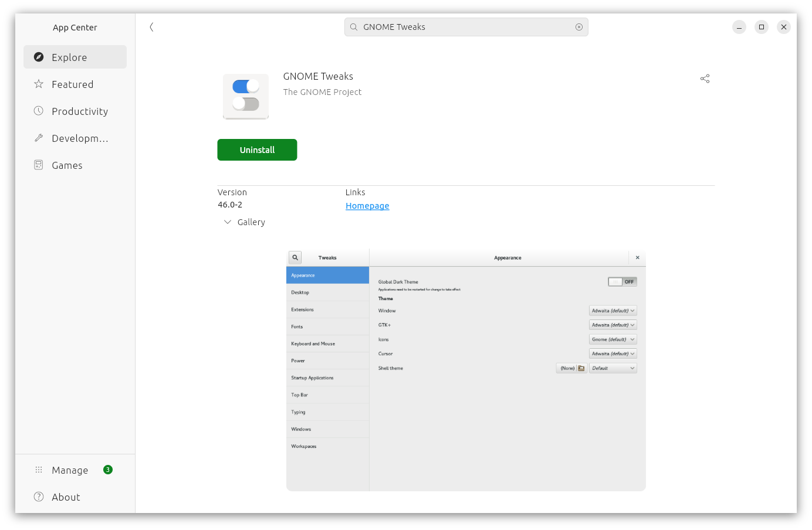This screenshot has height=530, width=812.
Task: Maximize the App Center window
Action: click(x=762, y=27)
